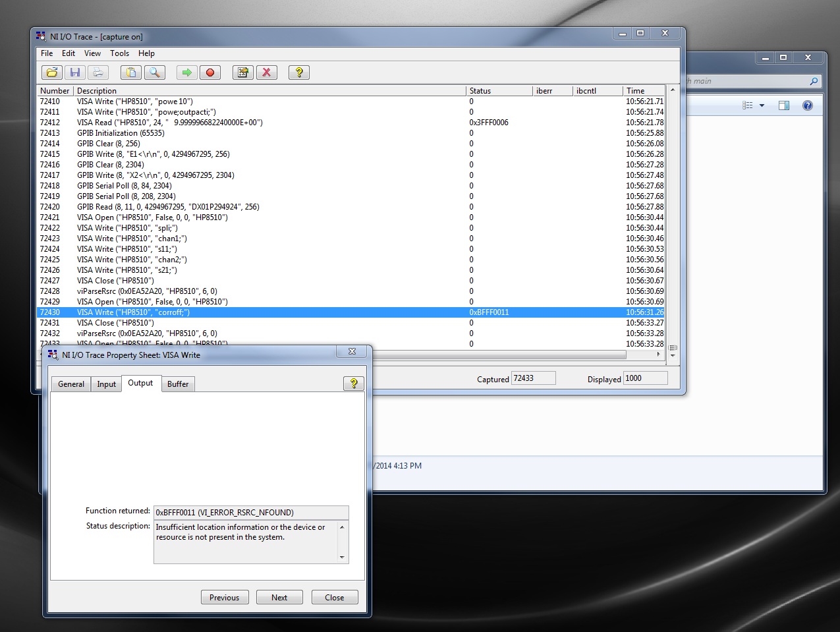Click the status description scroll up arrow
This screenshot has width=840, height=632.
coord(342,527)
